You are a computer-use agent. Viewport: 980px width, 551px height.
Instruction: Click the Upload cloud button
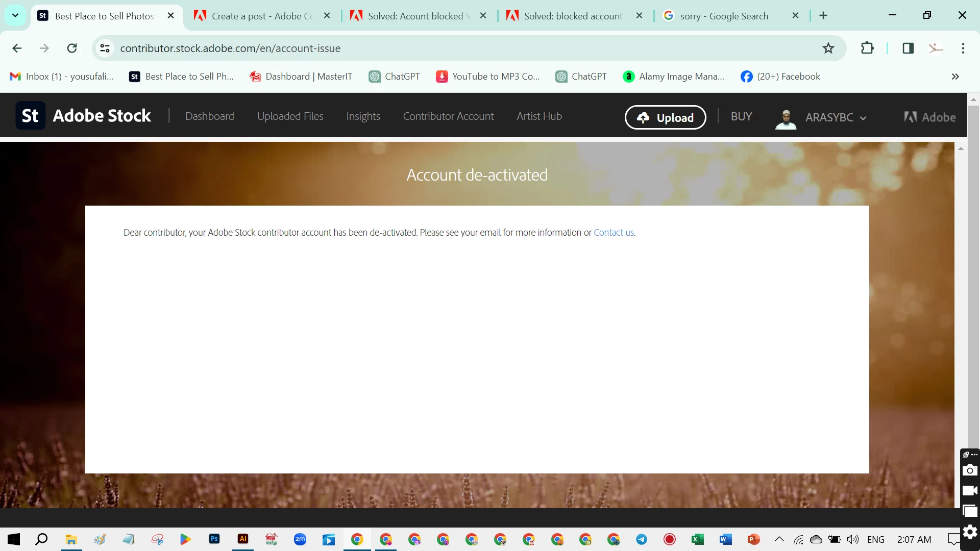point(665,117)
